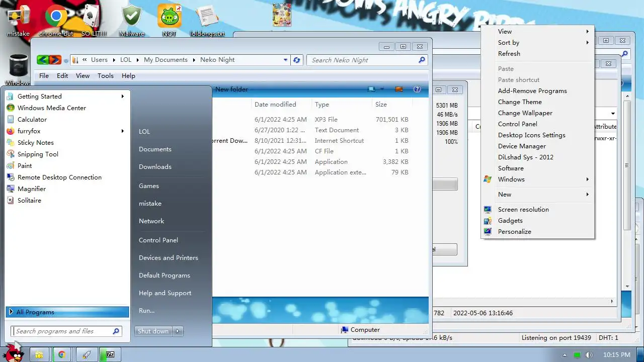Click Run... in the Start menu

coord(146,310)
